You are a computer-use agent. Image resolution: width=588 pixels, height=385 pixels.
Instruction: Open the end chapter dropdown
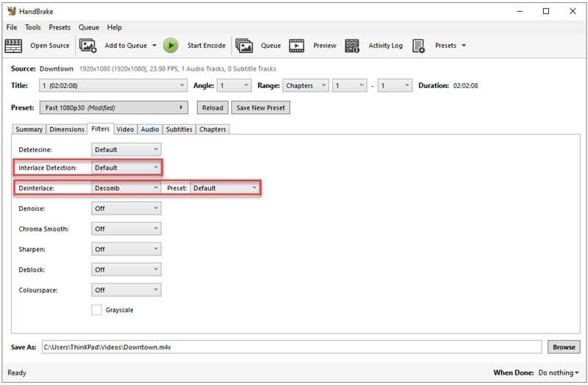(395, 85)
